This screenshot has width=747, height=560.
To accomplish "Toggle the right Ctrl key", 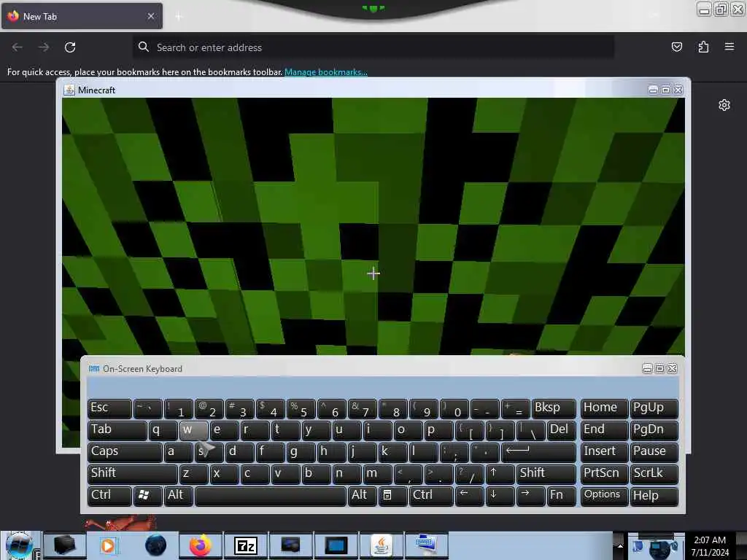I will pos(431,496).
